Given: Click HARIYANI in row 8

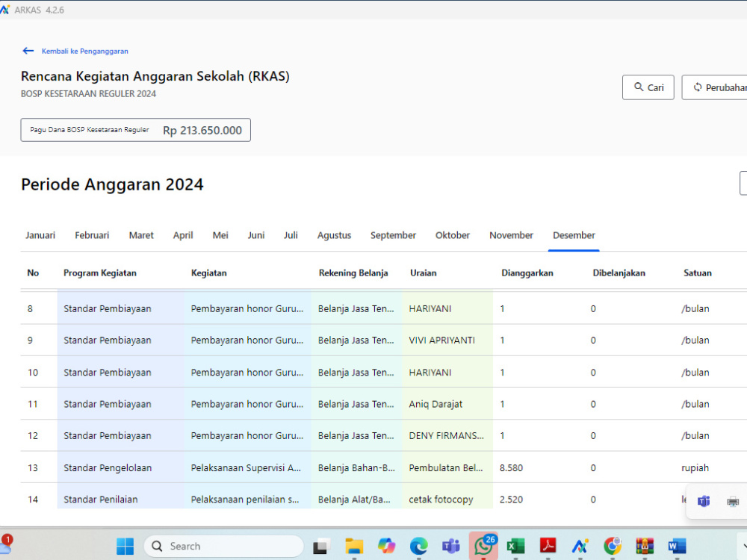Looking at the screenshot, I should click(430, 308).
